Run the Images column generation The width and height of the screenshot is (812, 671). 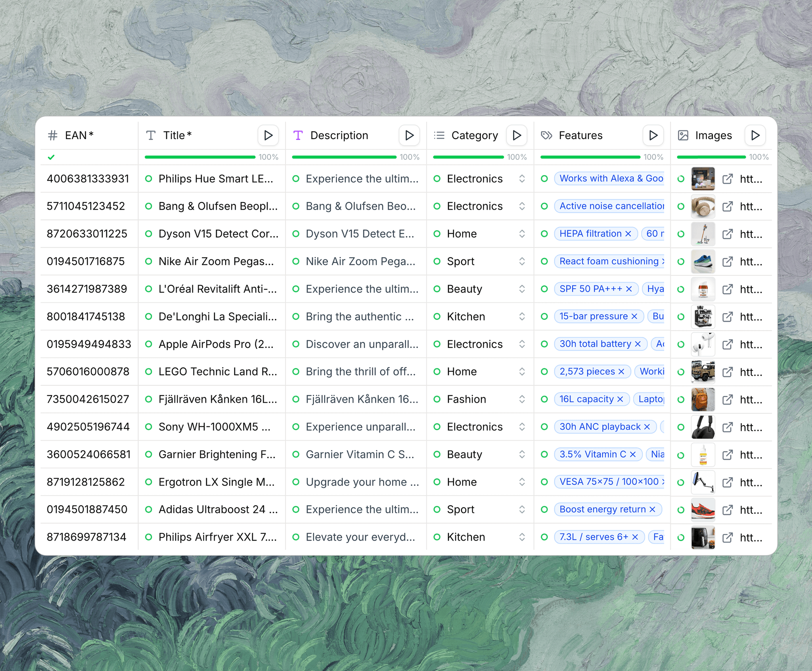click(x=755, y=135)
